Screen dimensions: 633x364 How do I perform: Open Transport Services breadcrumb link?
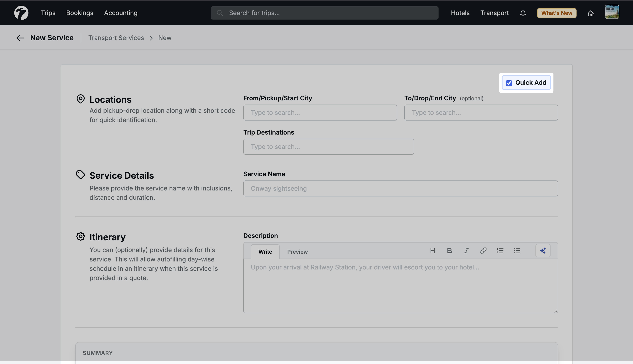(116, 38)
